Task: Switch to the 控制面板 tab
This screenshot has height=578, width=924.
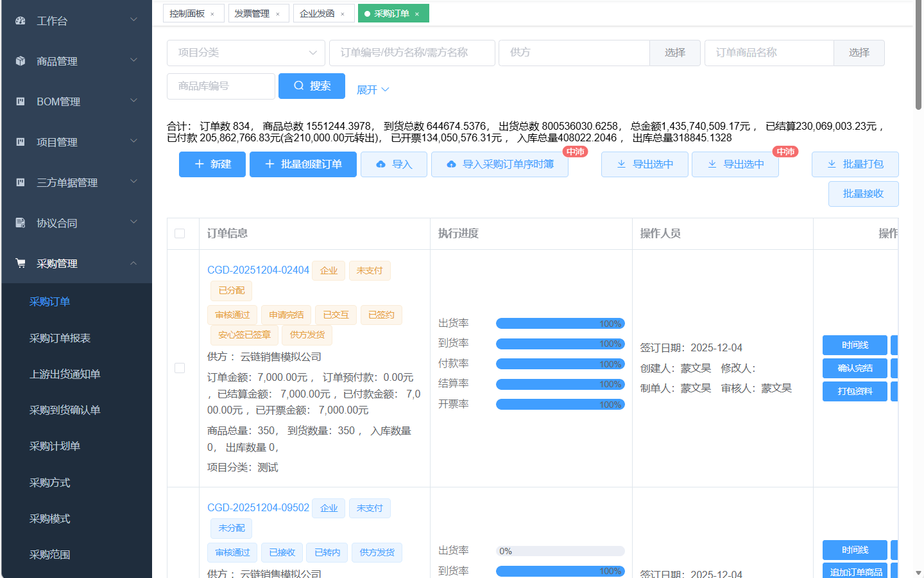Action: click(x=187, y=13)
